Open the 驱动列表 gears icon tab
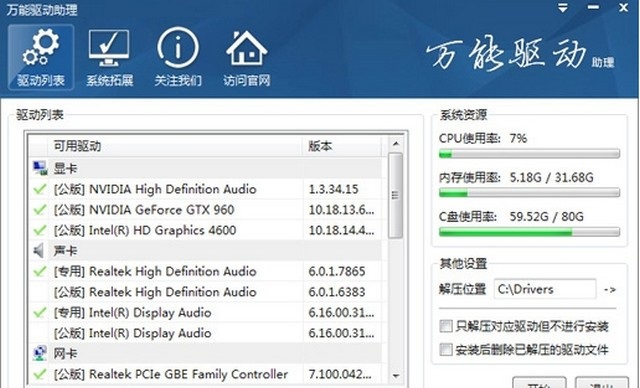The image size is (640, 388). click(41, 57)
